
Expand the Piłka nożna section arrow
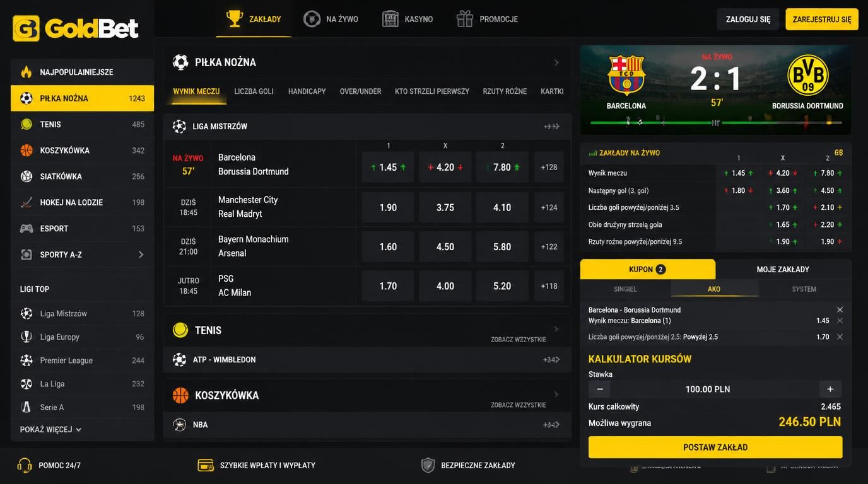coord(556,62)
